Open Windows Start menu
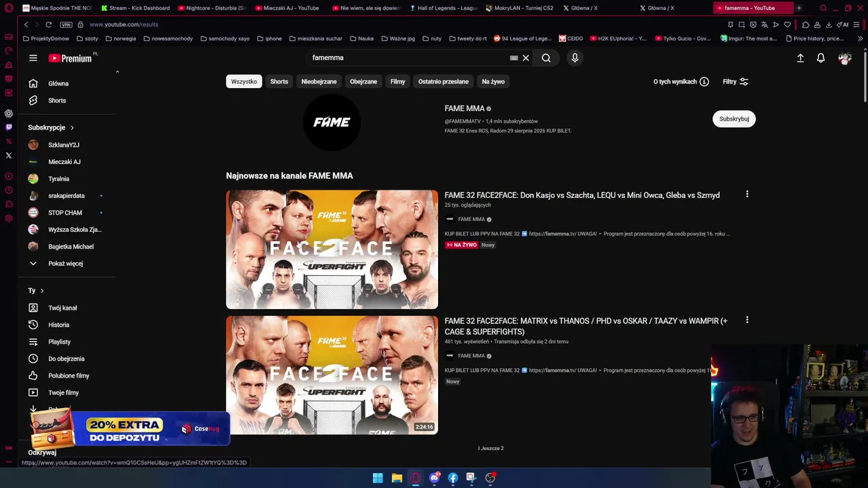 pyautogui.click(x=378, y=478)
